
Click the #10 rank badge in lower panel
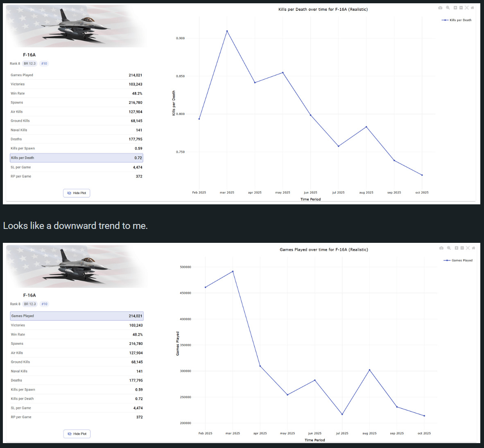(44, 304)
